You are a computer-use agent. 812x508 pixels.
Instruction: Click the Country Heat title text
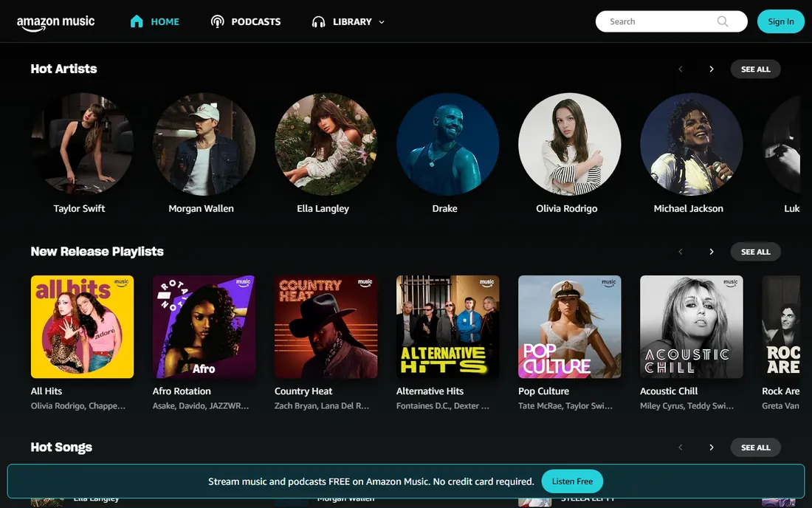[x=303, y=391]
